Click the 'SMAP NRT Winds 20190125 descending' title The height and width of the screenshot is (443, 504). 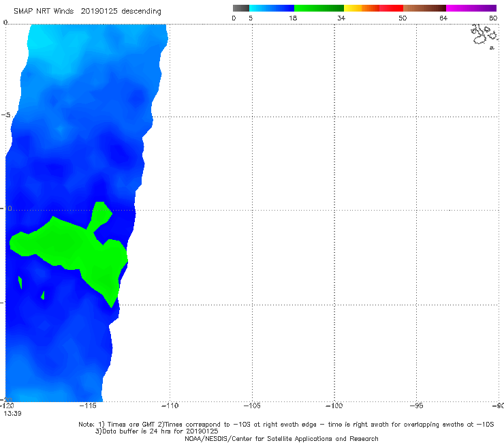[87, 12]
